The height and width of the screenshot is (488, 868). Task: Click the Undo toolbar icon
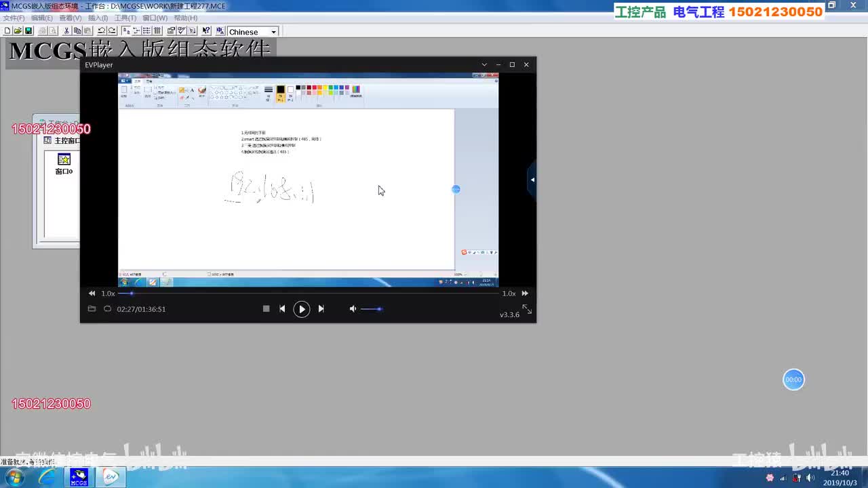pyautogui.click(x=102, y=31)
